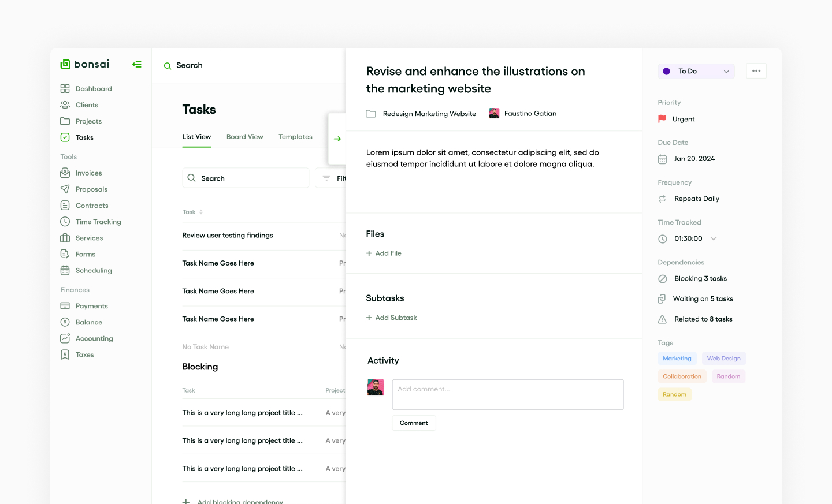Screen dimensions: 832x504
Task: Open the To Do status dropdown
Action: point(696,71)
